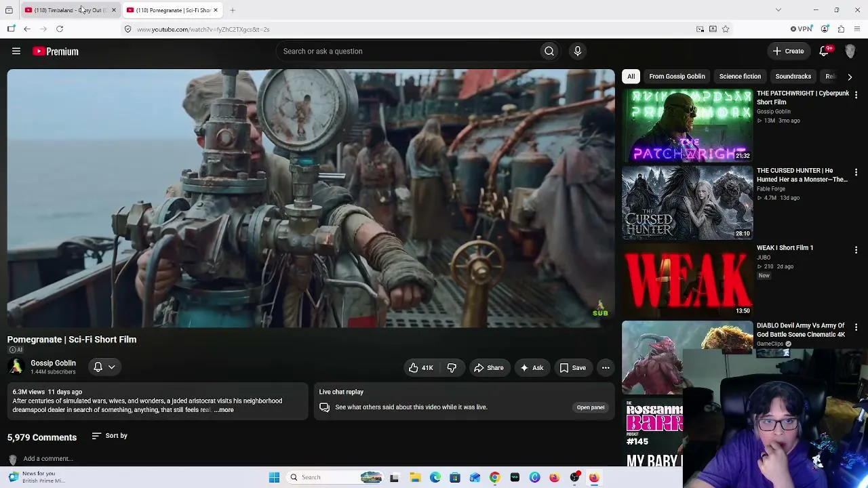Open THE PATCHWRIGHT video thumbnail
The image size is (868, 488).
[688, 125]
